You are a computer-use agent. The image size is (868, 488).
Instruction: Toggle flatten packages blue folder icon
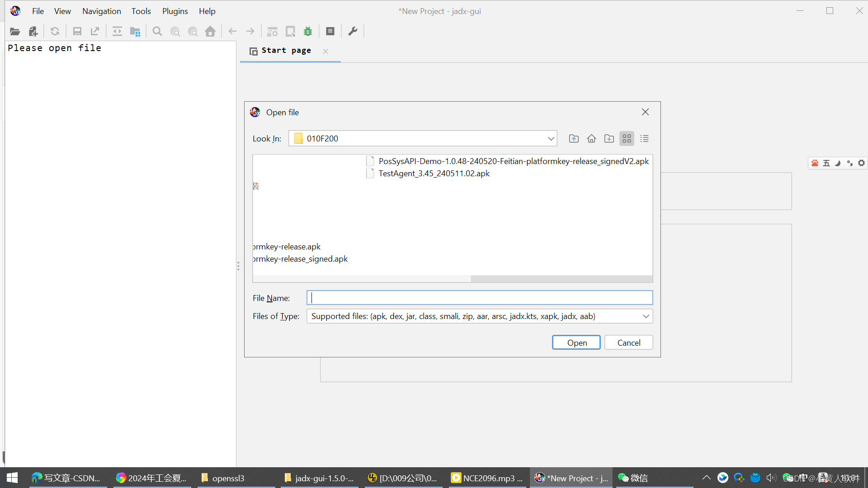tap(135, 31)
